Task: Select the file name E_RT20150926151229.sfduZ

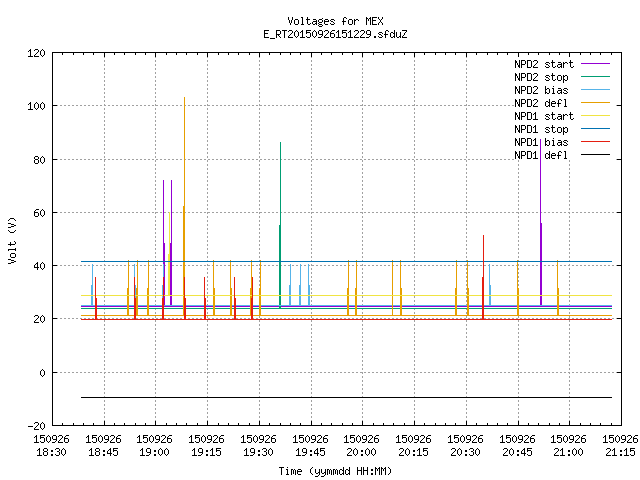Action: click(x=335, y=34)
